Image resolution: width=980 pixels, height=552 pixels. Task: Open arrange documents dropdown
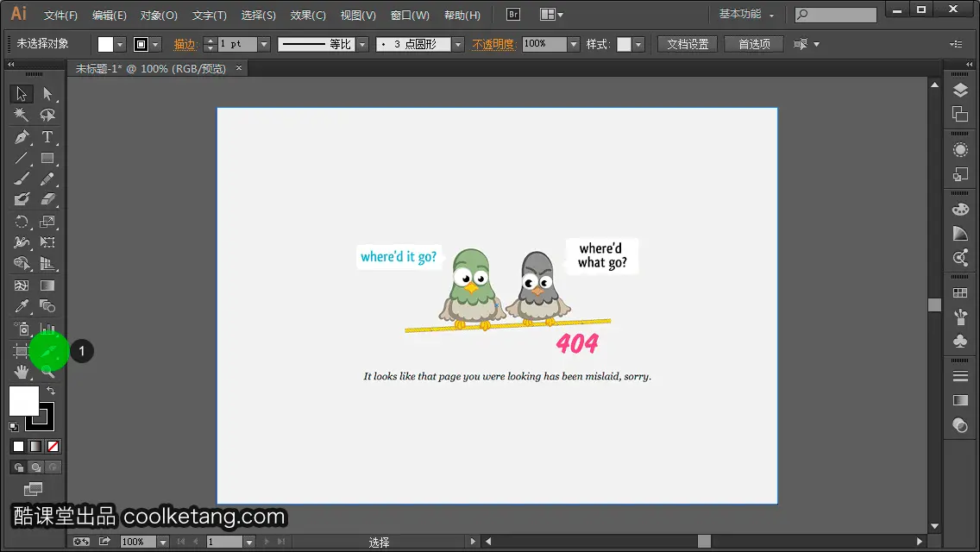[551, 15]
